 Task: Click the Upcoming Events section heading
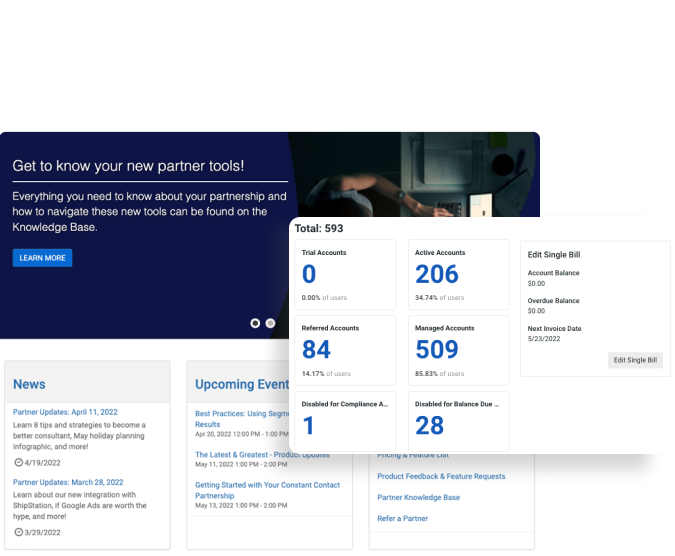(x=242, y=384)
